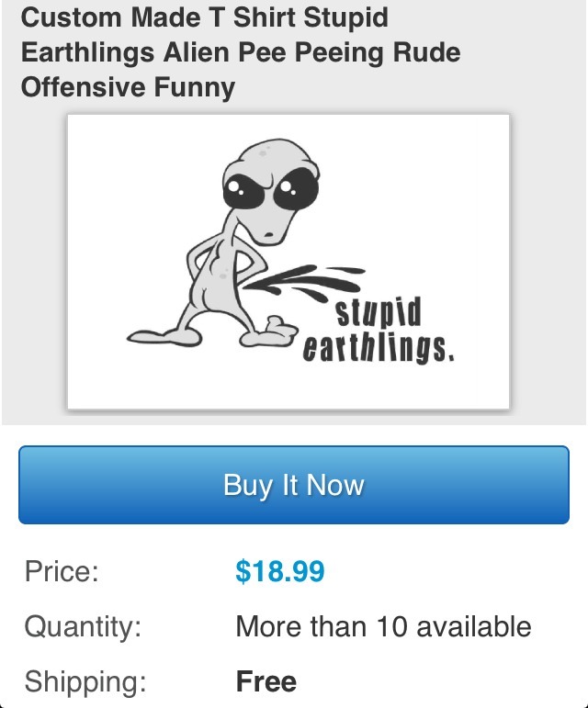Tap the Buy It Now button
Image resolution: width=588 pixels, height=708 pixels.
[294, 485]
